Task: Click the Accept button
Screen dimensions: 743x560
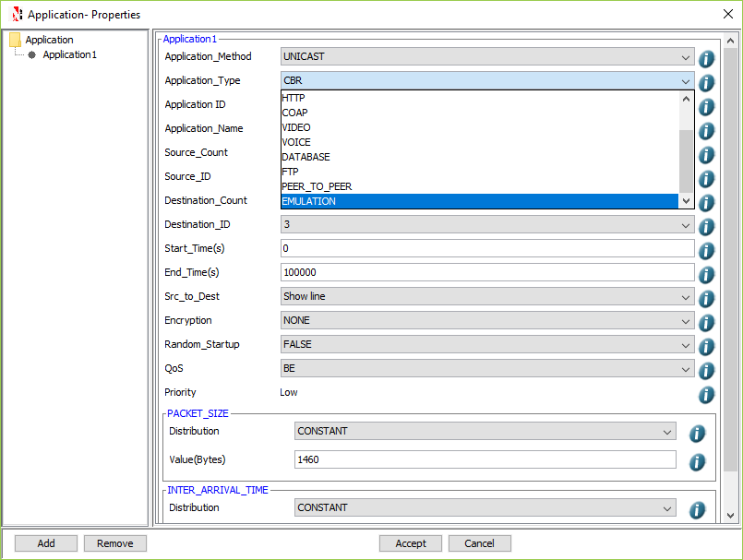Action: (410, 543)
